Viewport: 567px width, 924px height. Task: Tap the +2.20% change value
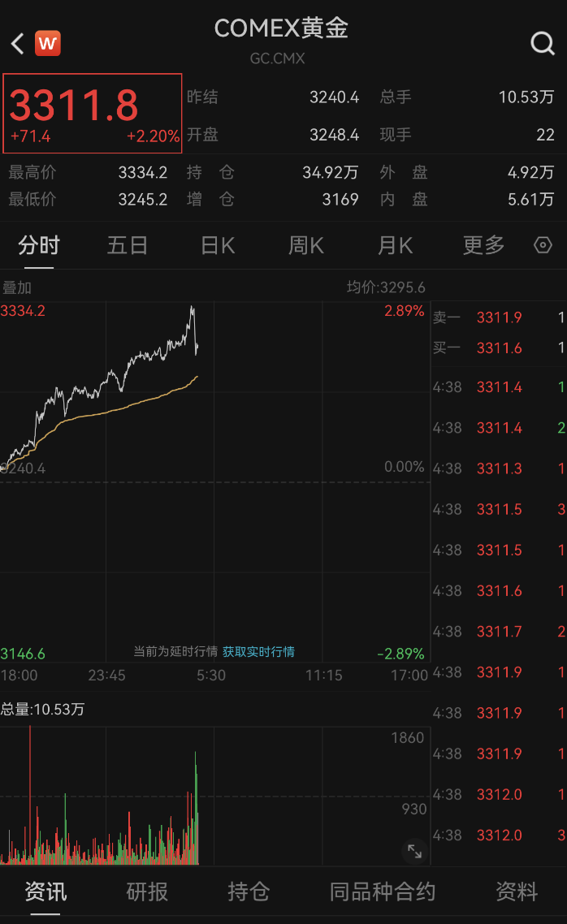(153, 136)
